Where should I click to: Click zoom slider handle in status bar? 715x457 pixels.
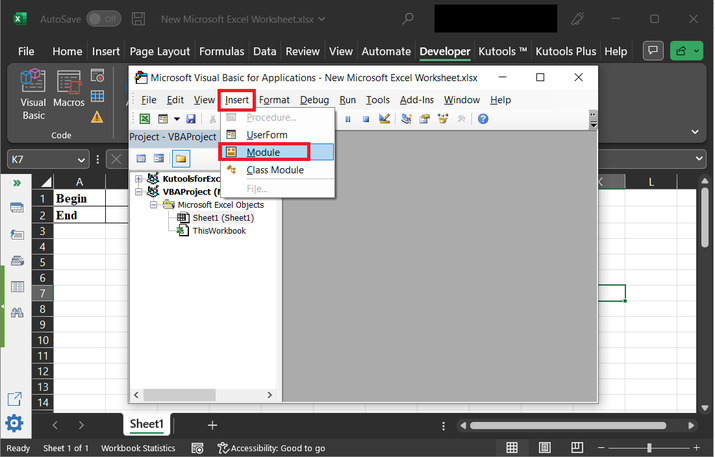tap(649, 448)
